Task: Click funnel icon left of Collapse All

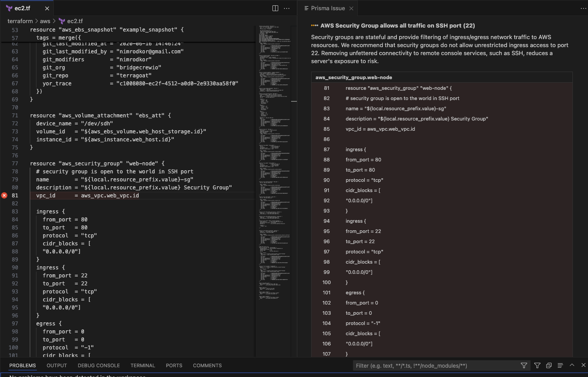Action: [537, 365]
